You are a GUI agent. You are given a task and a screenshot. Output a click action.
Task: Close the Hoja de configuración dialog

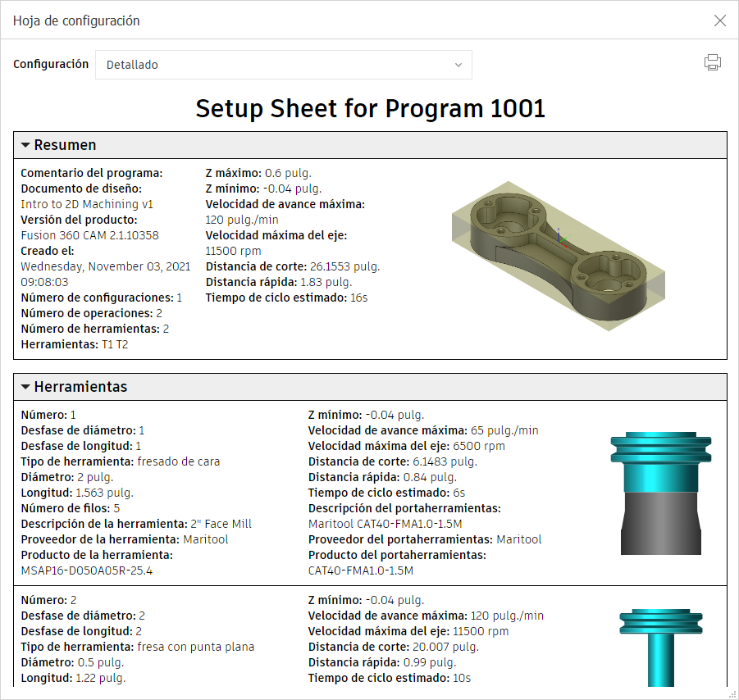pos(719,20)
